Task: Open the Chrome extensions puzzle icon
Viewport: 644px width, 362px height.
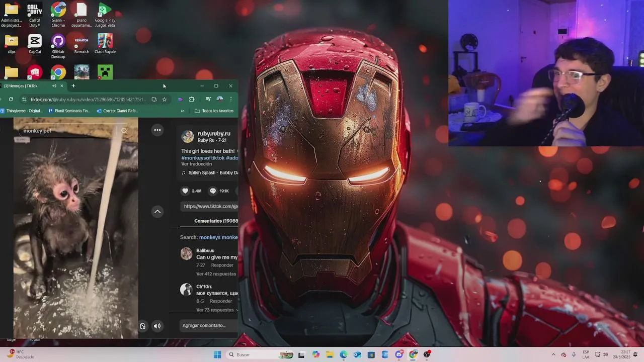Action: 192,99
